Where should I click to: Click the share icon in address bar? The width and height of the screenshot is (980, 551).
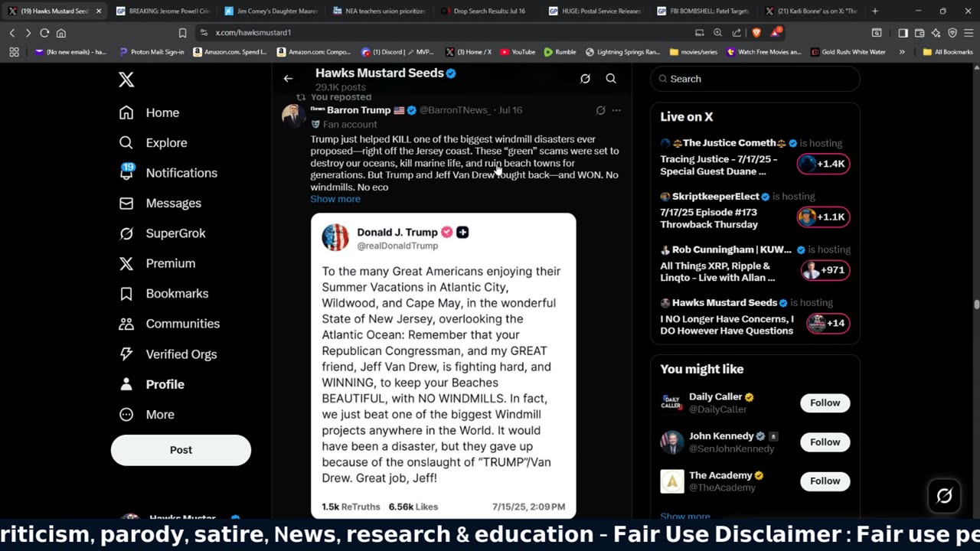coord(737,33)
